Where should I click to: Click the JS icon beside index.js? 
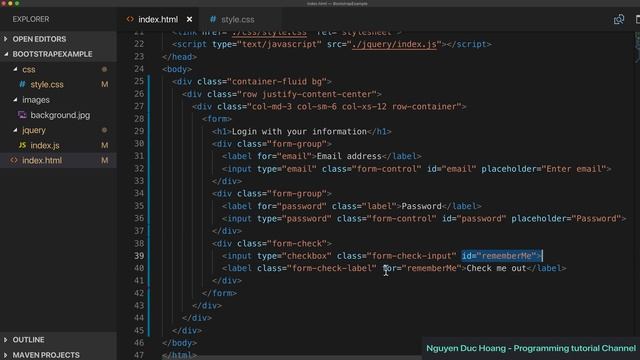pos(22,145)
